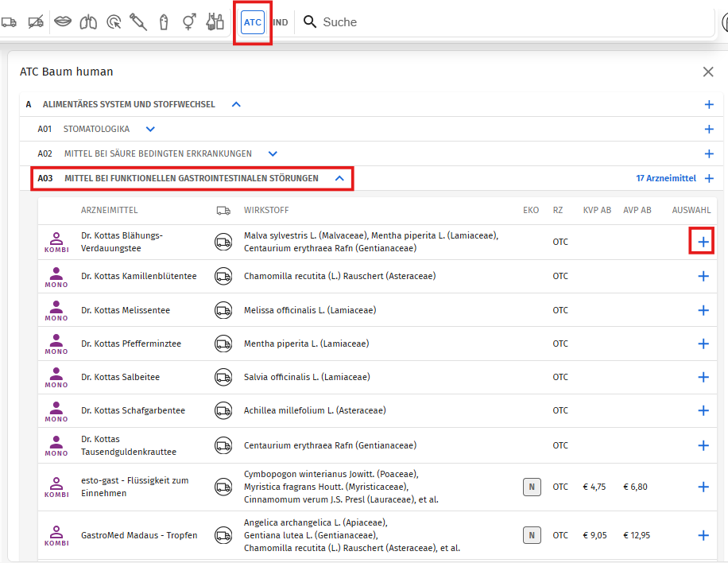The height and width of the screenshot is (563, 728).
Task: Click the N badge for GastroMed Madaus
Action: click(x=532, y=536)
